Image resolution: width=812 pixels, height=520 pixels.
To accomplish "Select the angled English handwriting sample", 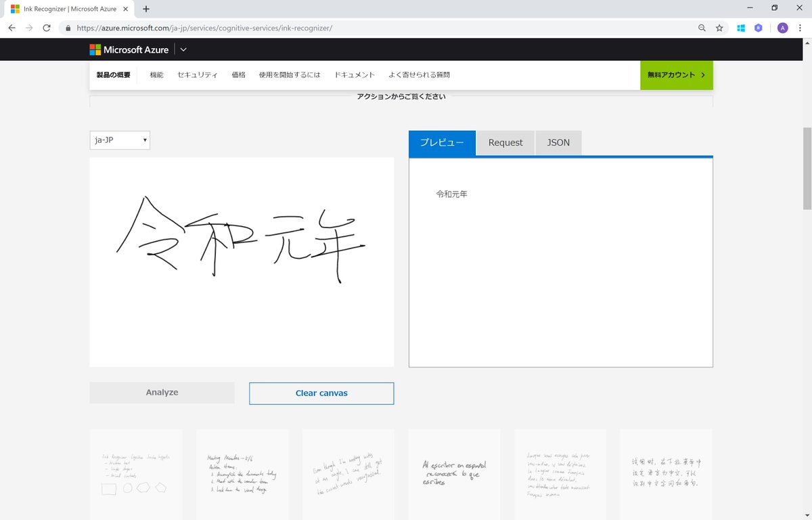I will (x=348, y=474).
